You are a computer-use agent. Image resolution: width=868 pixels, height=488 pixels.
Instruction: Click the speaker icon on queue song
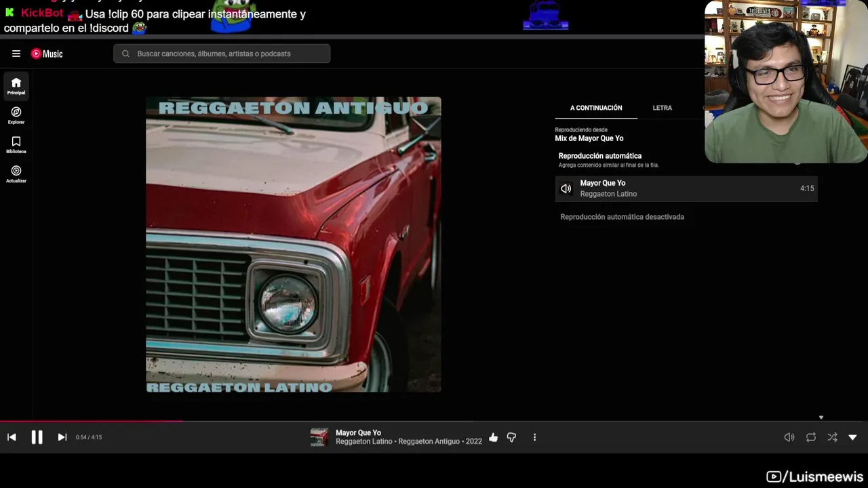tap(566, 188)
